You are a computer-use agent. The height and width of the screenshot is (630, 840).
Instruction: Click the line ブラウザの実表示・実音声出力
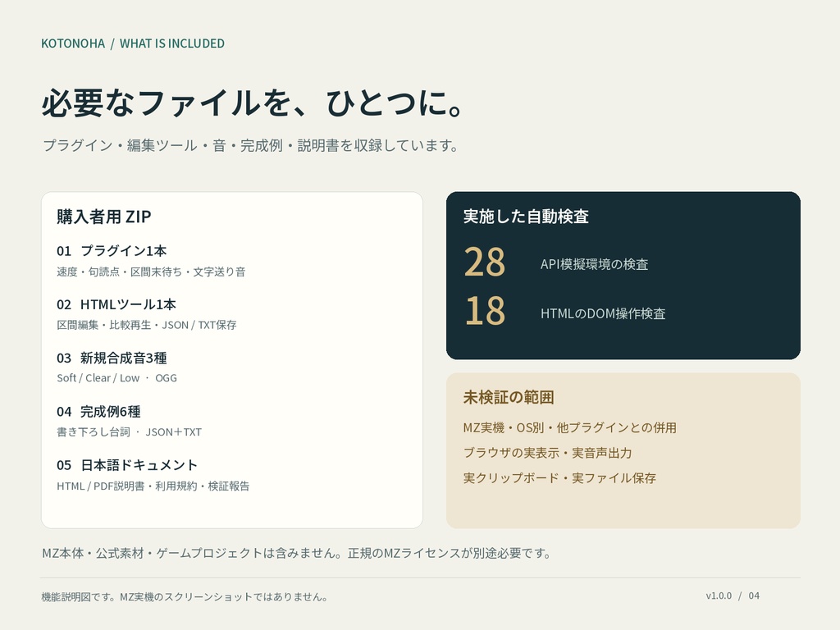coord(547,453)
